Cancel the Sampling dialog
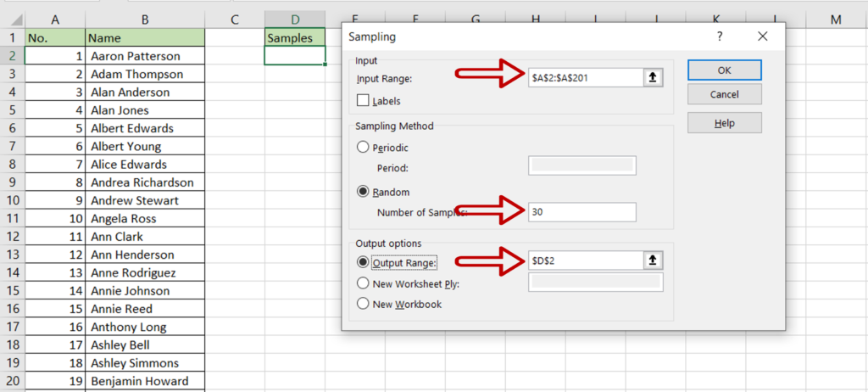Screen dimensions: 868x392 pyautogui.click(x=725, y=94)
